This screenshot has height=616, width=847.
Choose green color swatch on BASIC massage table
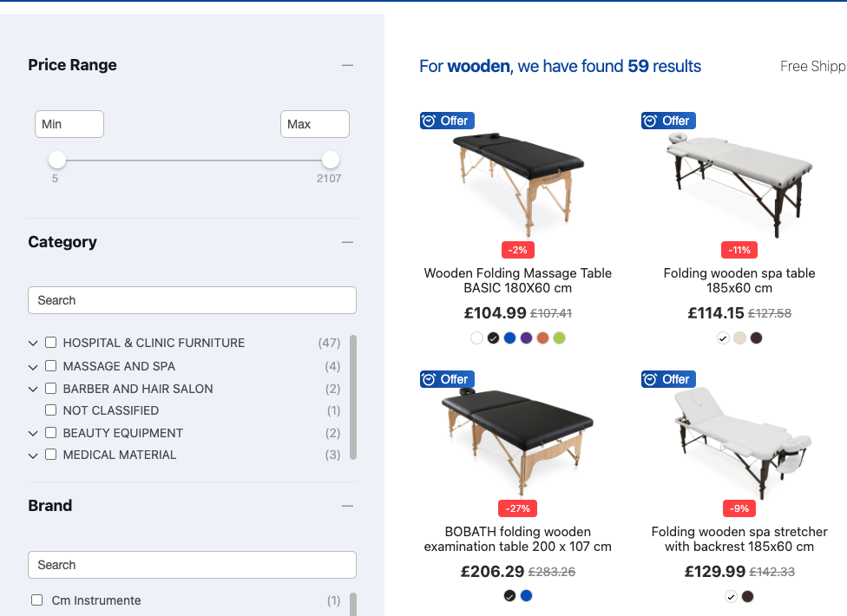click(x=559, y=338)
